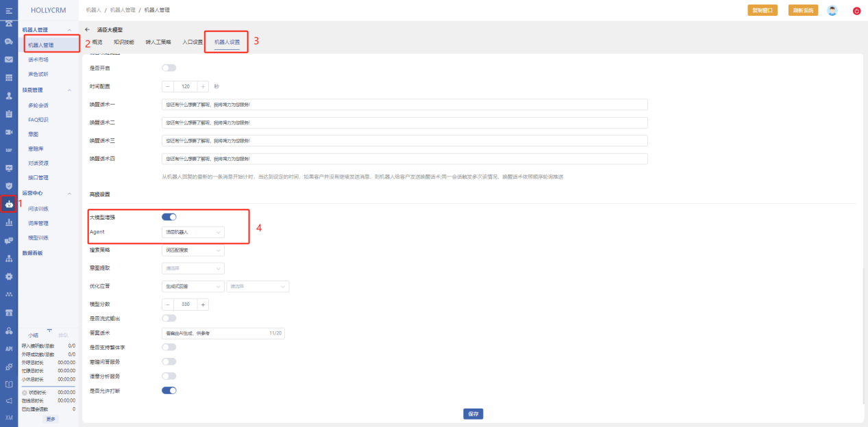Disable the 大模型增强 switch

click(x=169, y=217)
